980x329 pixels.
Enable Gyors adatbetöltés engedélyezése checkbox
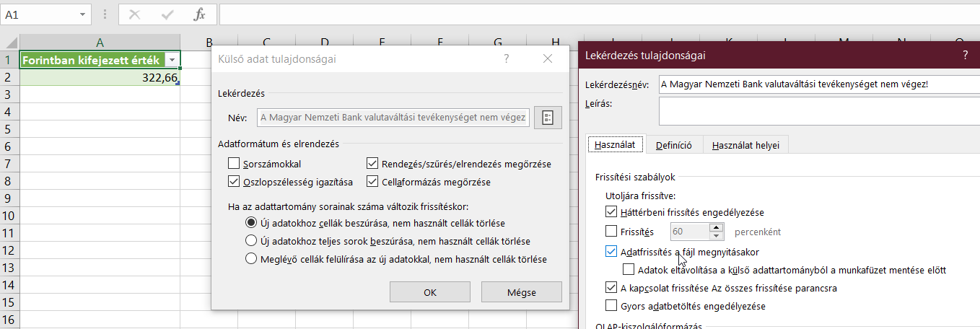pyautogui.click(x=611, y=306)
